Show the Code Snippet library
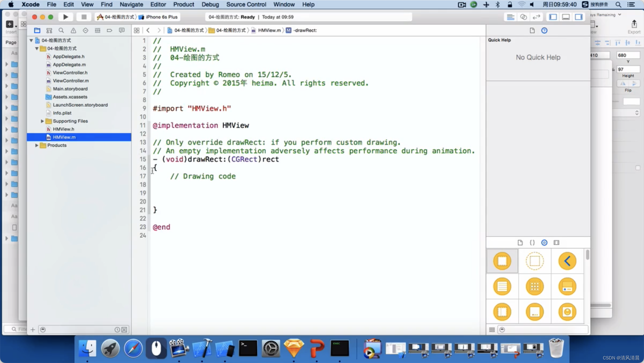Image resolution: width=644 pixels, height=363 pixels. point(532,243)
